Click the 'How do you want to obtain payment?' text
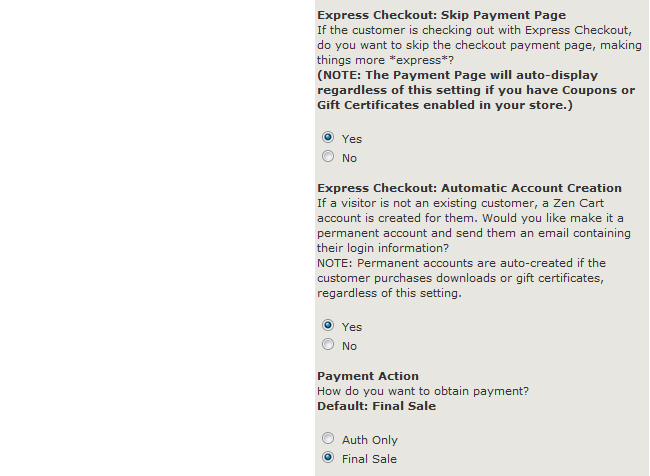The image size is (650, 476). 422,391
